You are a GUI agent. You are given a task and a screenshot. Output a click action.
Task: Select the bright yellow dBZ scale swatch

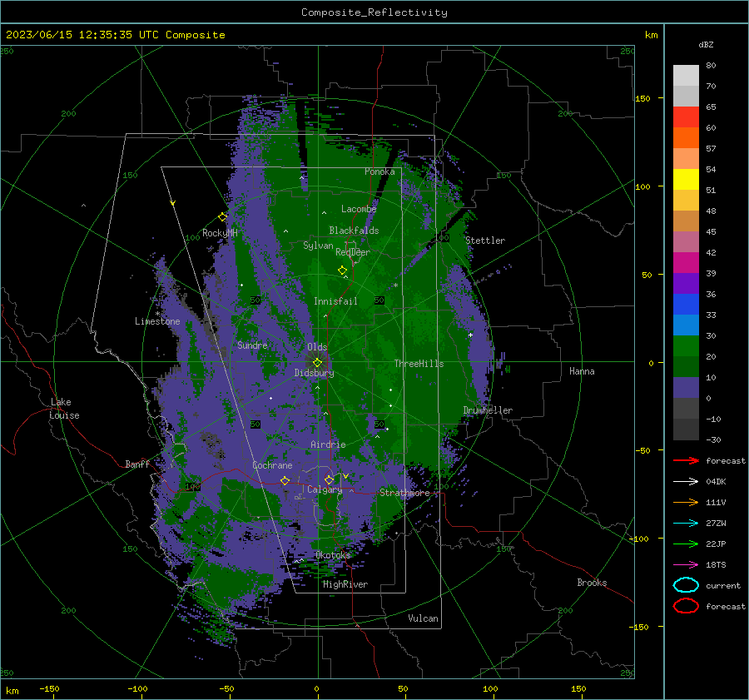coord(686,180)
